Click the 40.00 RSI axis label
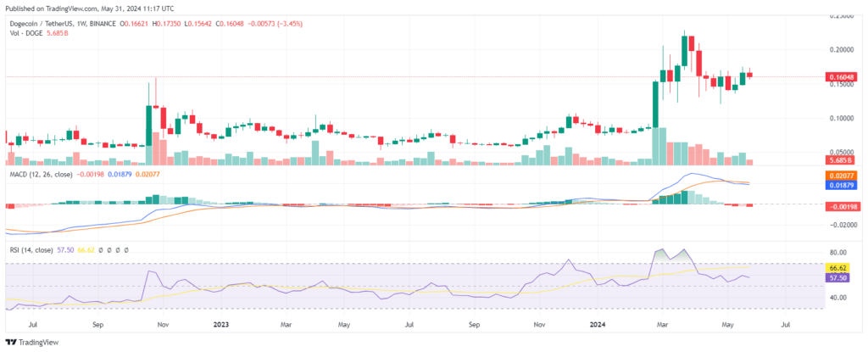Screen dimensions: 868x352 click(x=840, y=298)
